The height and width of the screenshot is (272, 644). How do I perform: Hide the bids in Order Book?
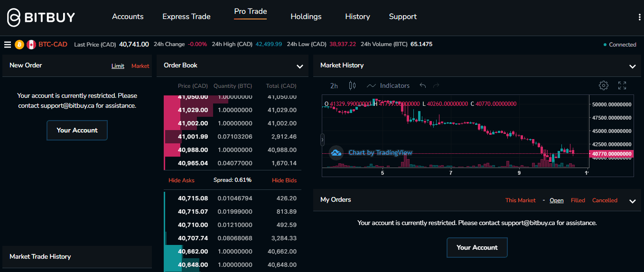pos(284,180)
